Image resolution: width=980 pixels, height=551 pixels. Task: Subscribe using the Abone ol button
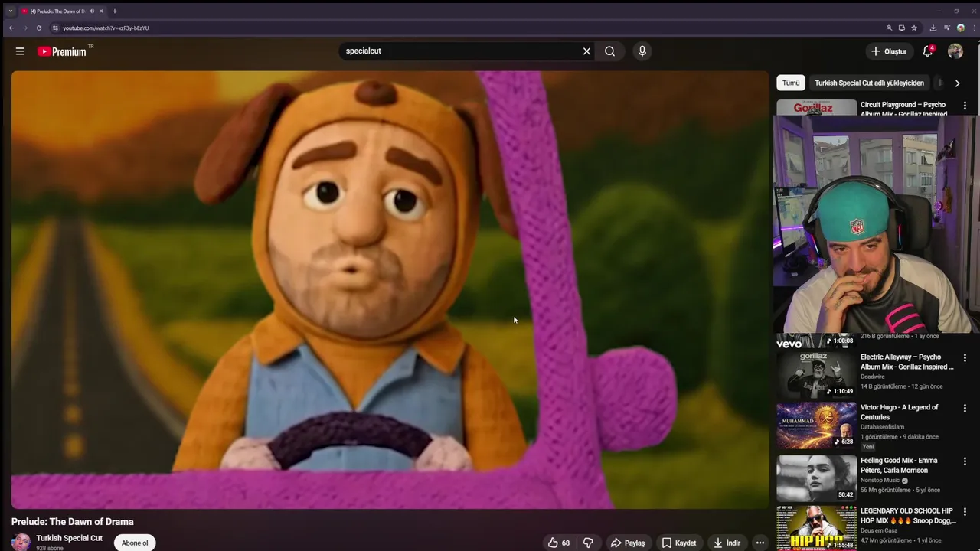click(x=135, y=543)
